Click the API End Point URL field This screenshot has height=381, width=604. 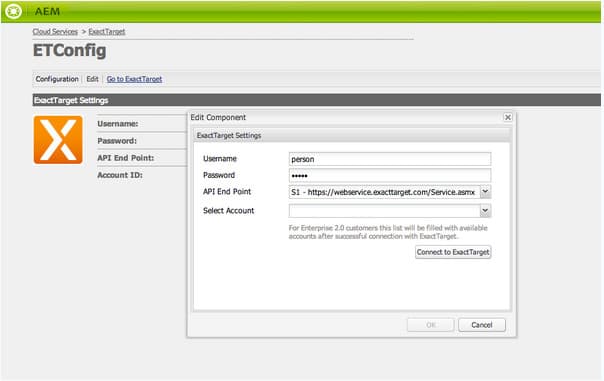384,192
